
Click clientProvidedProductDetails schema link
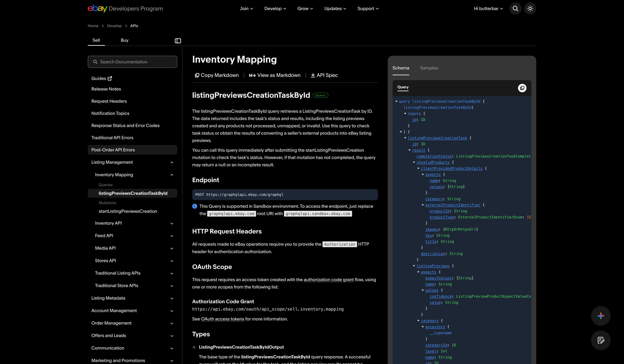(452, 168)
